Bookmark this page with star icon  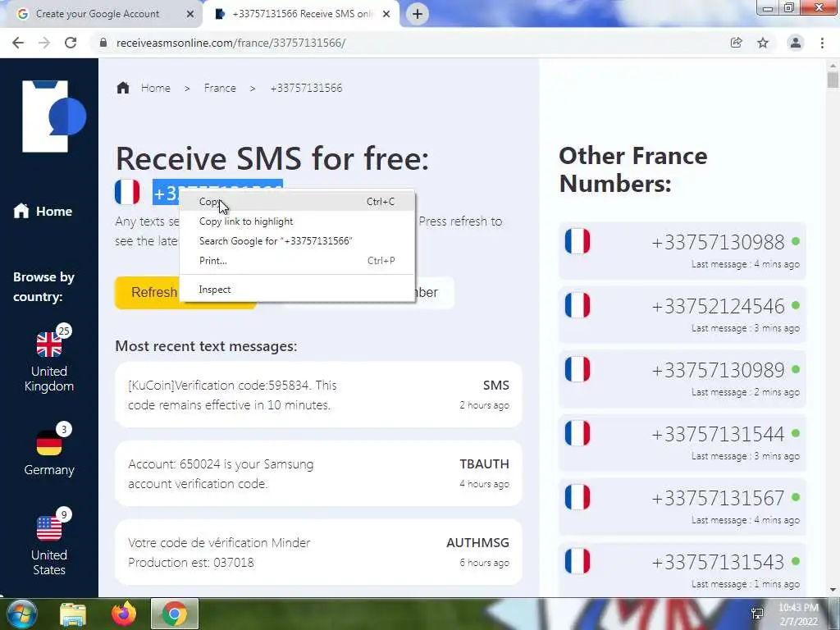coord(763,43)
